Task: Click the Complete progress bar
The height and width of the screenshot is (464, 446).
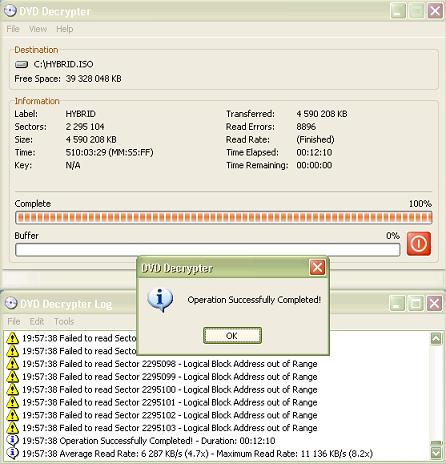Action: [x=224, y=217]
